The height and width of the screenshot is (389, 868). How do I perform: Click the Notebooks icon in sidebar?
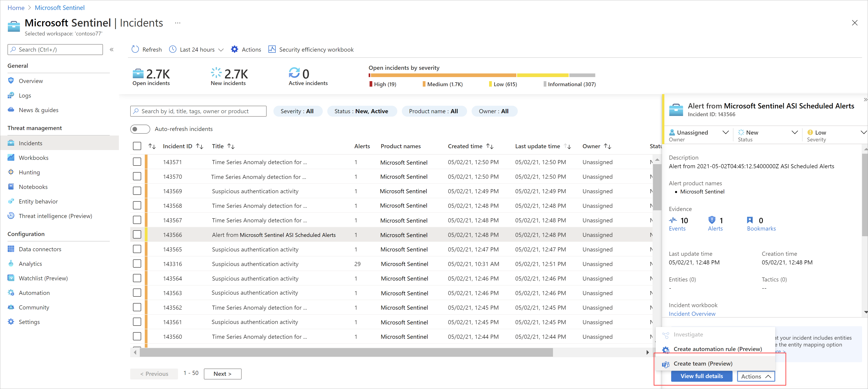point(11,186)
